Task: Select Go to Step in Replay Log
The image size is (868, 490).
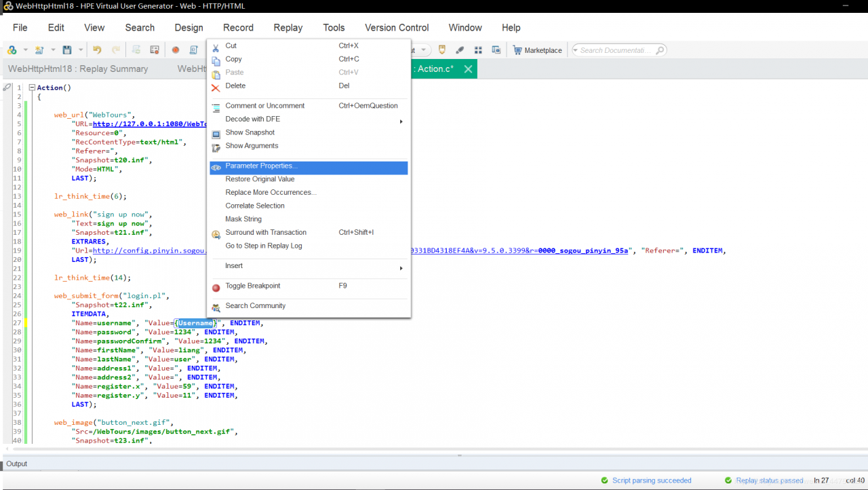Action: point(309,246)
